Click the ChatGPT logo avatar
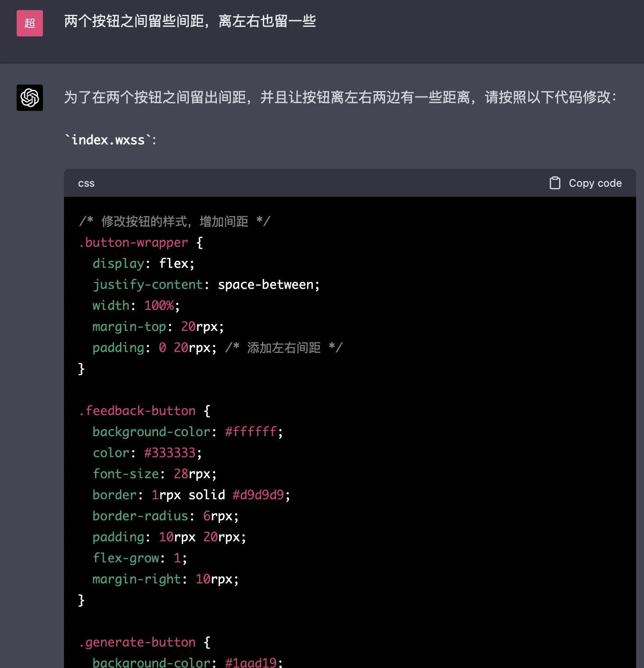The width and height of the screenshot is (644, 668). 30,98
